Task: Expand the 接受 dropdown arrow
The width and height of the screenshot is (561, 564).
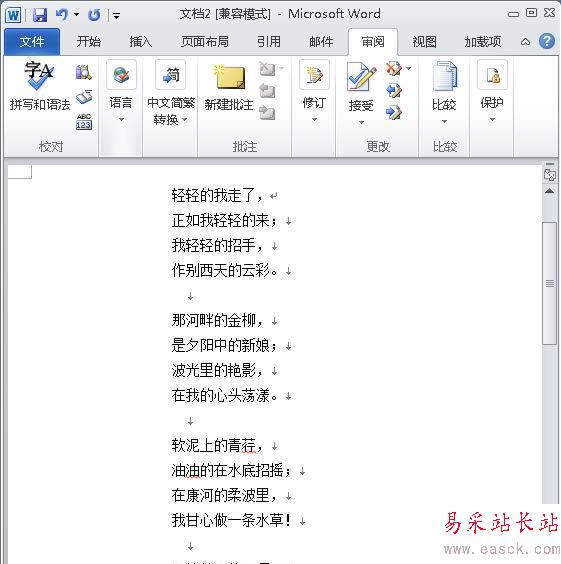Action: pyautogui.click(x=361, y=122)
